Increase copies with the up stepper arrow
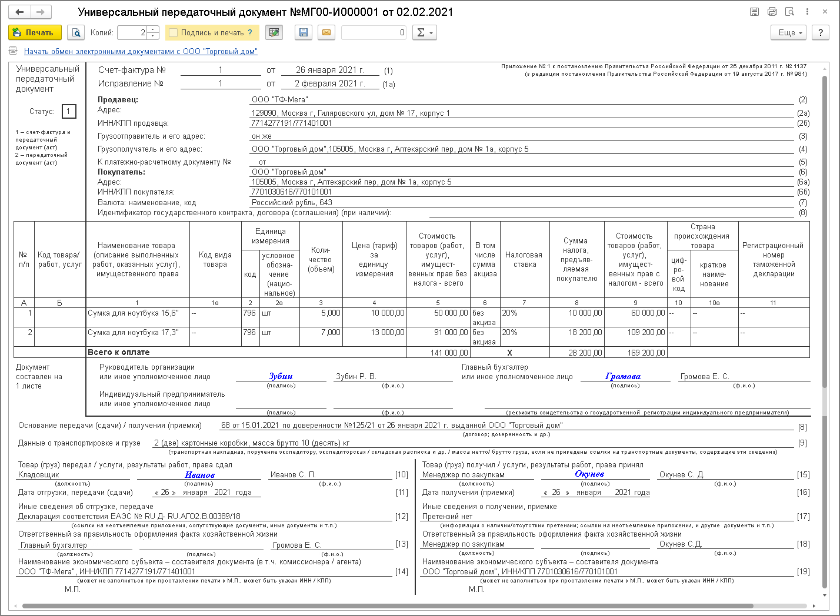Screen dimensions: 840x616 [x=153, y=29]
